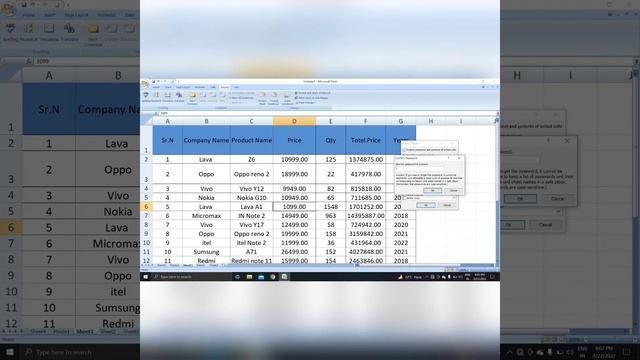Screen dimensions: 640x360
Task: Click Cancel in the Protect Sheet dialog behind
Action: [447, 205]
